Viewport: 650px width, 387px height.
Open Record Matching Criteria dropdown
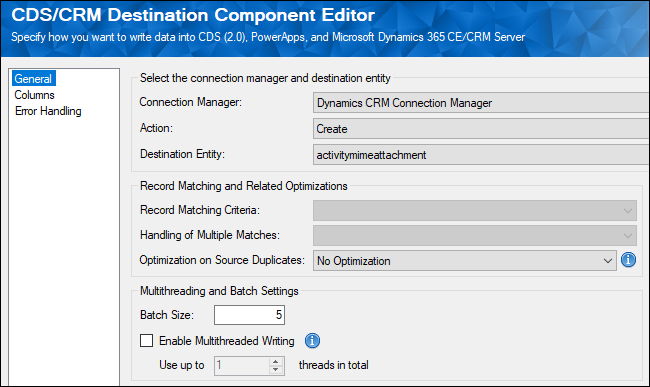[475, 210]
